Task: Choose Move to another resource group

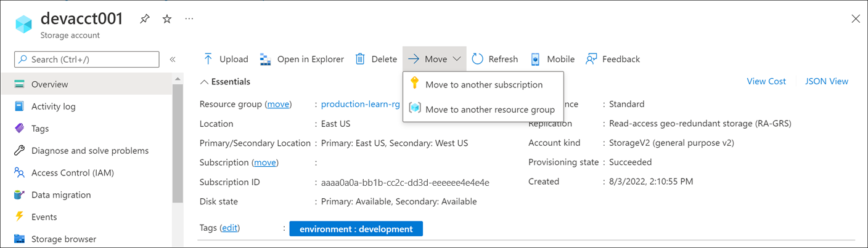Action: [x=483, y=110]
